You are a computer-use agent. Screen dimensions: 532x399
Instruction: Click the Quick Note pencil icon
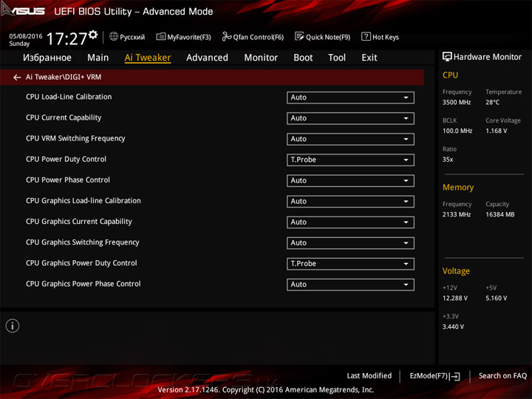tap(299, 36)
